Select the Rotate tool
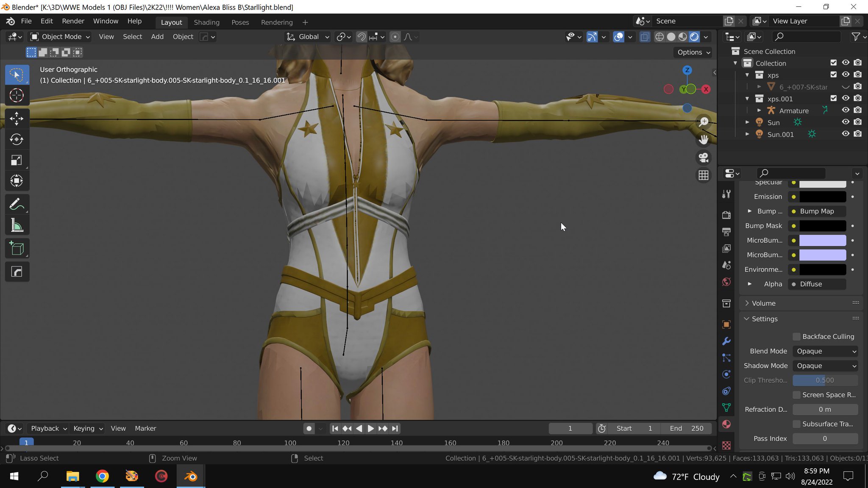Viewport: 868px width, 488px height. pos(17,139)
